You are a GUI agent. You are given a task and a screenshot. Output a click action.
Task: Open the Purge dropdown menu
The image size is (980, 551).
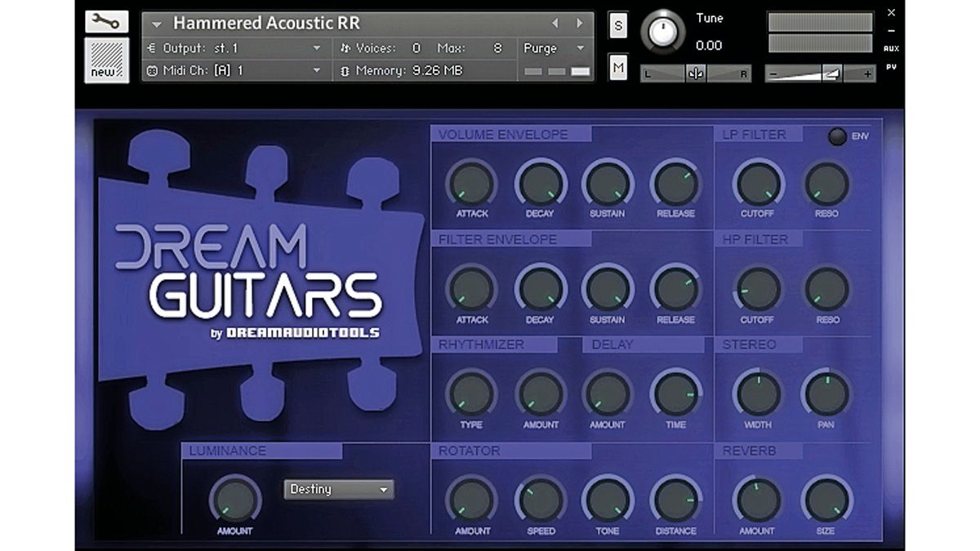pyautogui.click(x=555, y=49)
